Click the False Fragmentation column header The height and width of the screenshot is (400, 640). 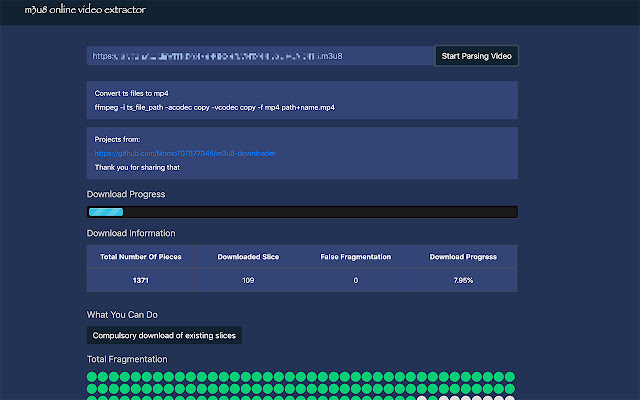[x=356, y=257]
